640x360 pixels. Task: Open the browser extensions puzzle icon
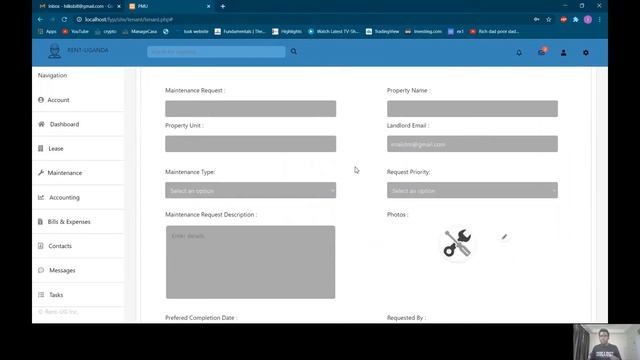(x=576, y=19)
